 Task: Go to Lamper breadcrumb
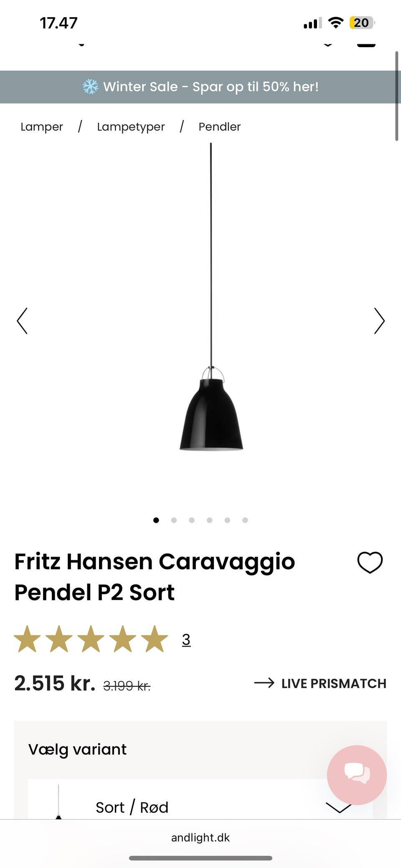(x=42, y=127)
